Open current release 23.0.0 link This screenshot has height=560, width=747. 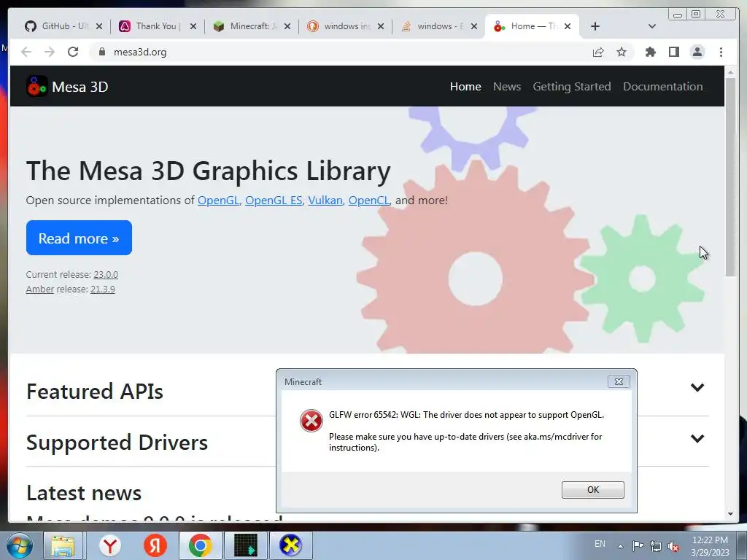tap(106, 275)
